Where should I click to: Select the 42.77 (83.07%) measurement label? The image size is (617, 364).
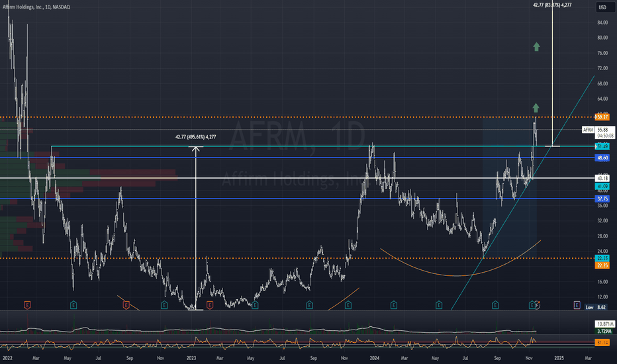[552, 5]
